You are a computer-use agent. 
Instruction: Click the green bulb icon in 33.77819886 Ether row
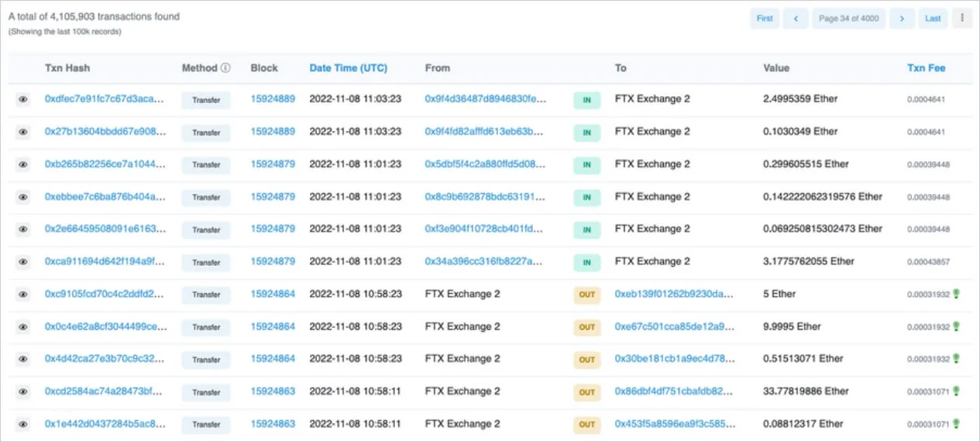click(958, 392)
